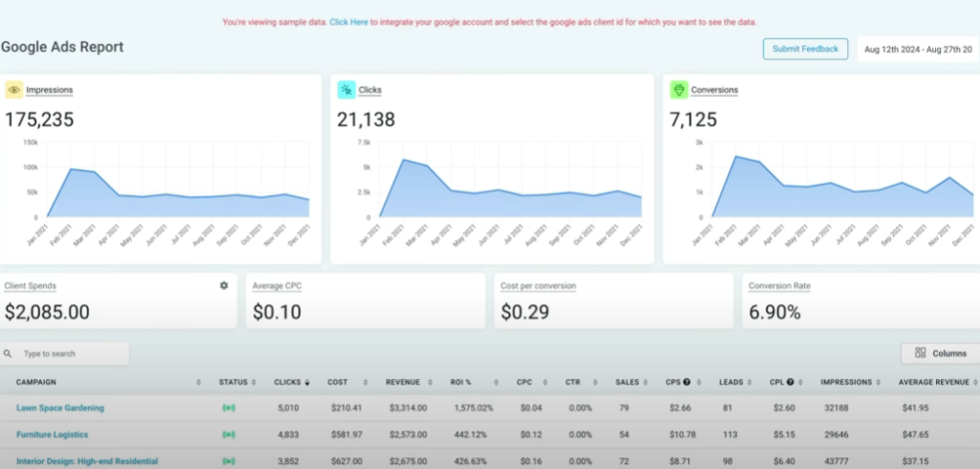The image size is (980, 469).
Task: Click status icon for Lawn Space Gardening
Action: (230, 409)
